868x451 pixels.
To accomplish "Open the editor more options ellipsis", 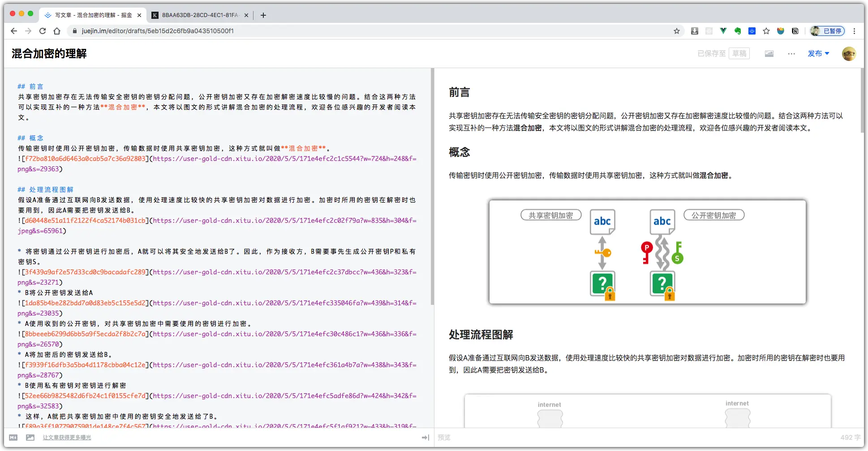I will point(791,54).
